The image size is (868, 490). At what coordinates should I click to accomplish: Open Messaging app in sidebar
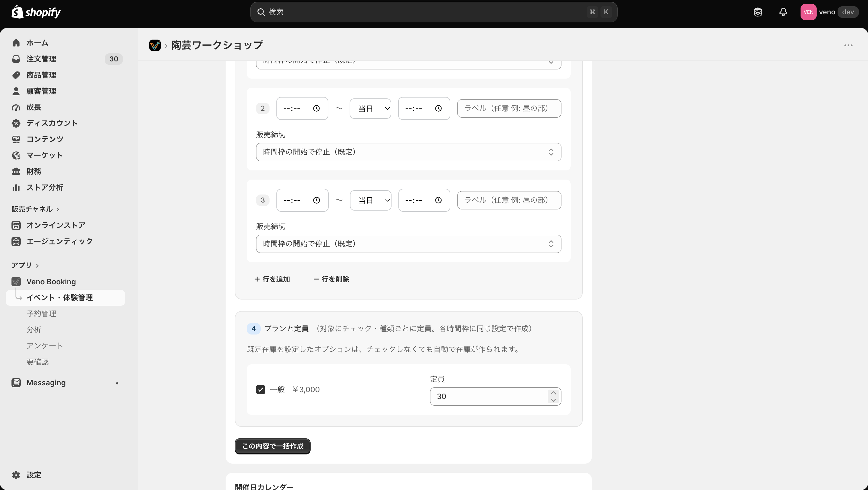pos(65,383)
